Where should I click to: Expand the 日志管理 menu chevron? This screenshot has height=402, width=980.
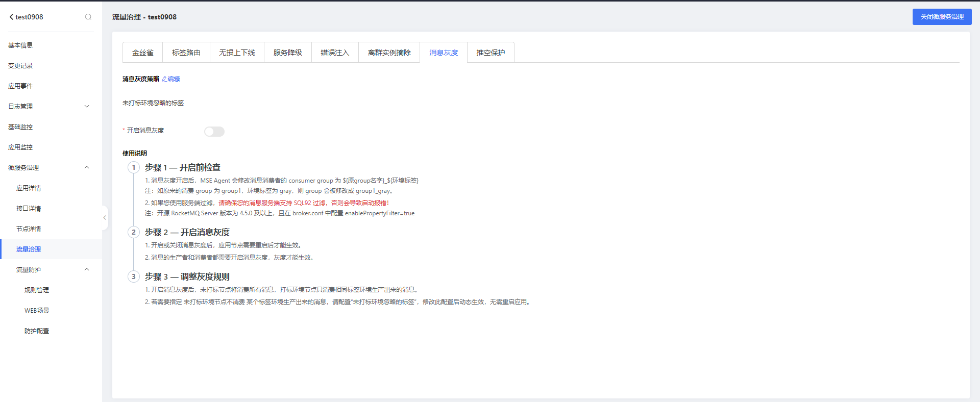[87, 107]
